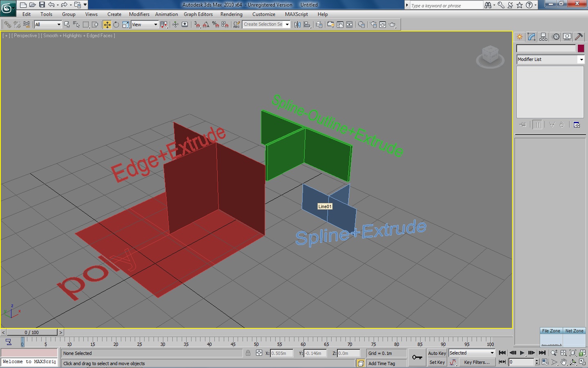Toggle Spinner Snap

click(225, 25)
